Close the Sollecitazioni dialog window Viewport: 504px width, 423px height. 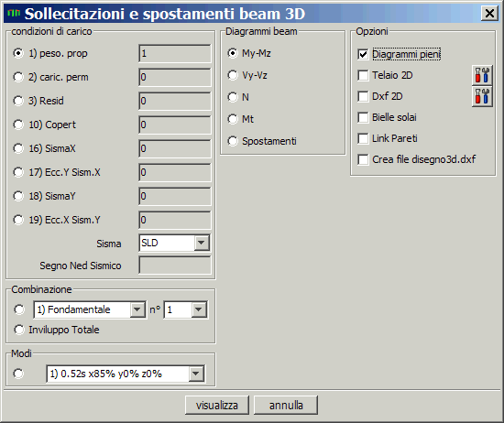click(x=489, y=14)
